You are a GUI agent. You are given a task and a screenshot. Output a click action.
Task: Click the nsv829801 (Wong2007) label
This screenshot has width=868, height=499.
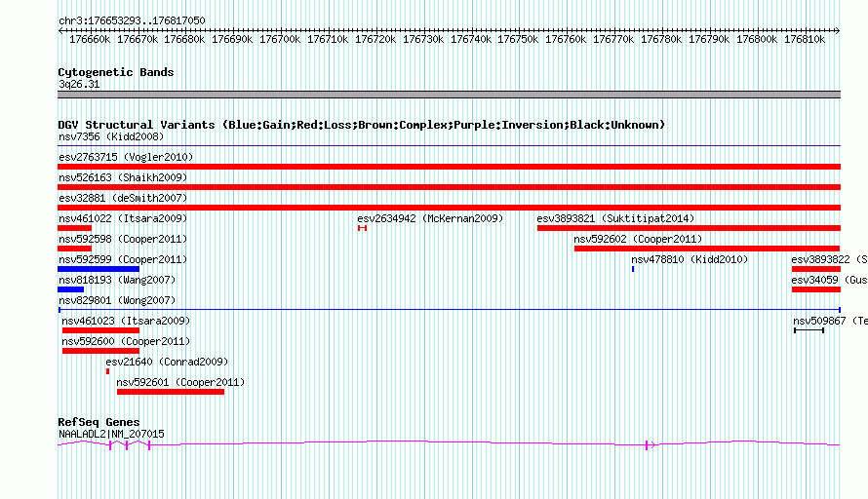point(117,300)
